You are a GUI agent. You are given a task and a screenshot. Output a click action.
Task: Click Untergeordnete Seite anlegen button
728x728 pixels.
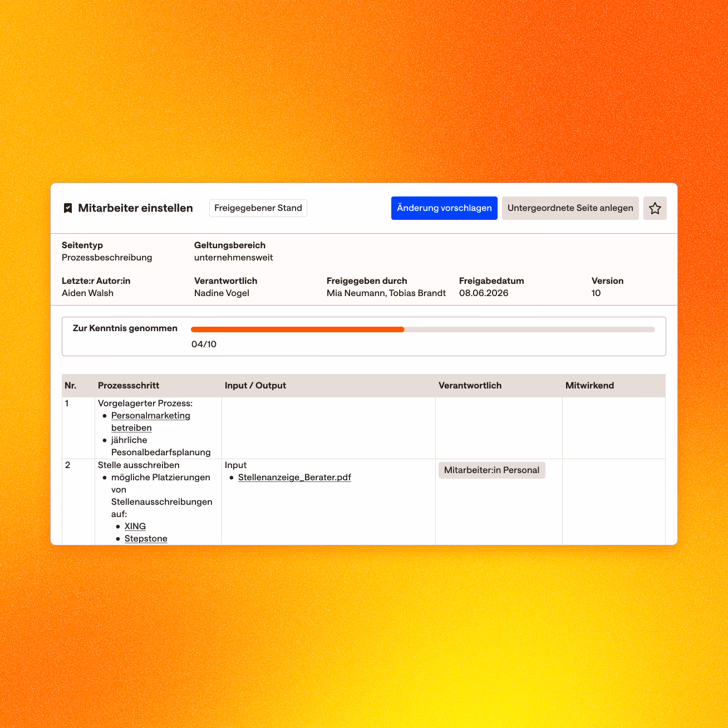point(570,208)
